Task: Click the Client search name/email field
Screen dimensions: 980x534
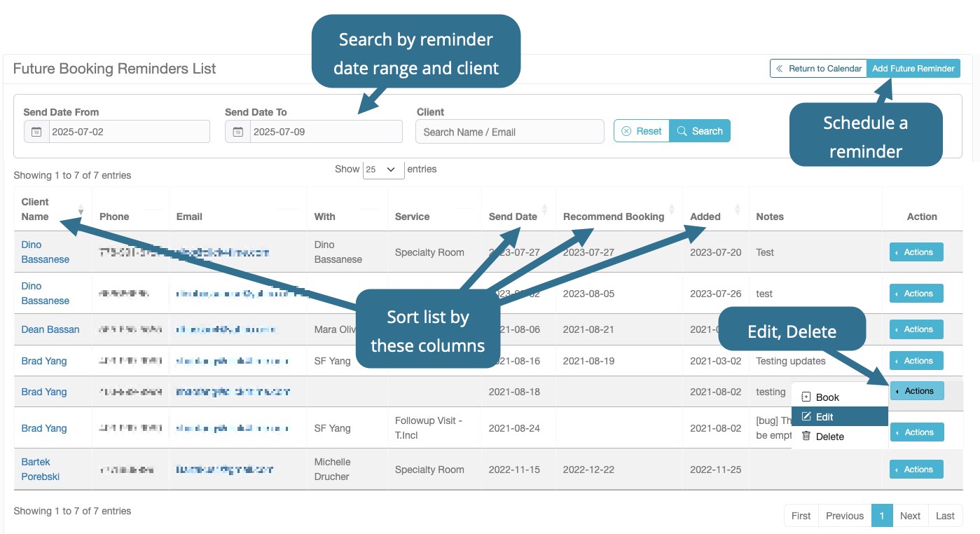Action: 509,132
